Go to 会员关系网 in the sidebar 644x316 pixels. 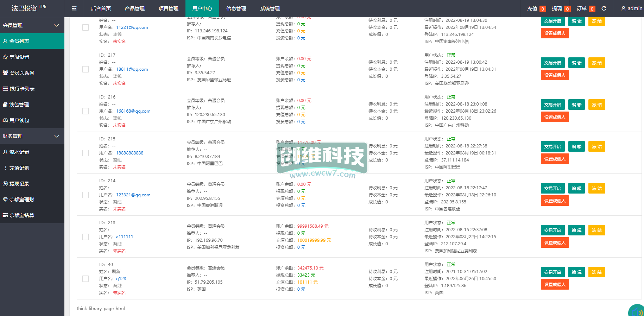[32, 73]
